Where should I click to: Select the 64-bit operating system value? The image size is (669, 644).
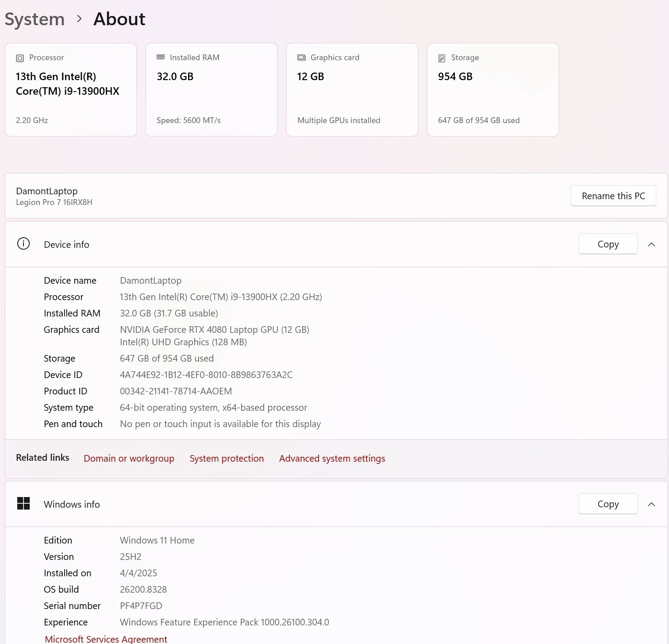click(213, 407)
